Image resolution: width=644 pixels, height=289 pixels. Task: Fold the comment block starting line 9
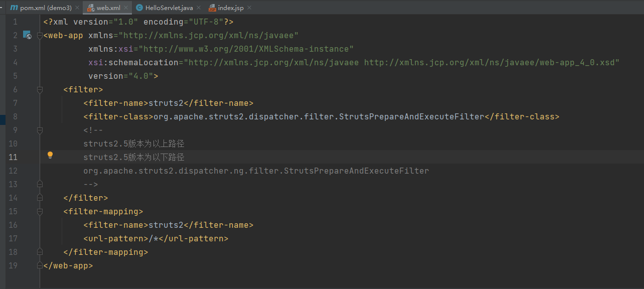click(40, 130)
